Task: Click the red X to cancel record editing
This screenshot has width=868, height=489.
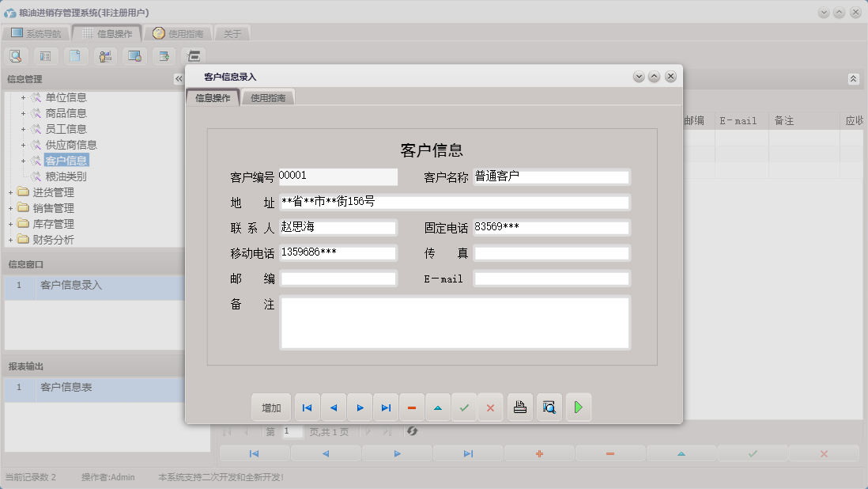Action: [490, 407]
